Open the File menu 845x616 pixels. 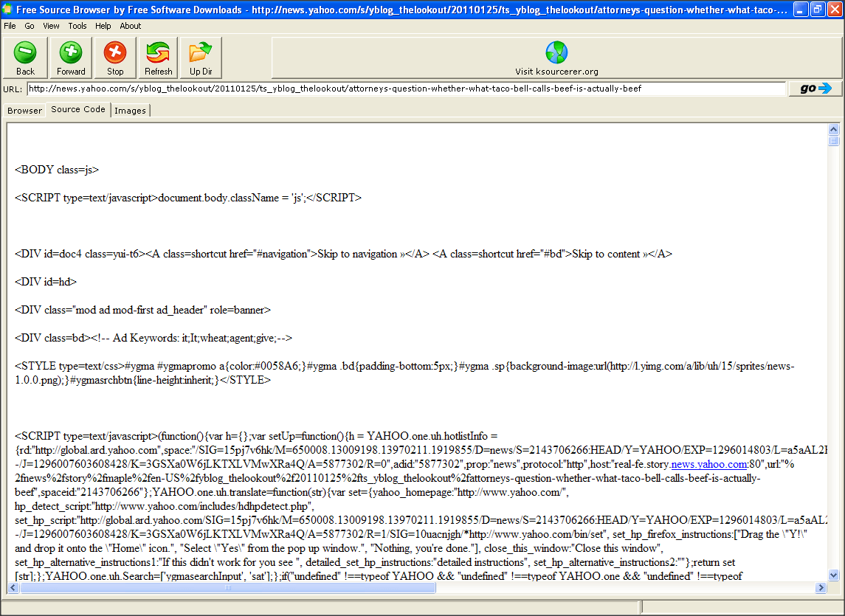10,25
